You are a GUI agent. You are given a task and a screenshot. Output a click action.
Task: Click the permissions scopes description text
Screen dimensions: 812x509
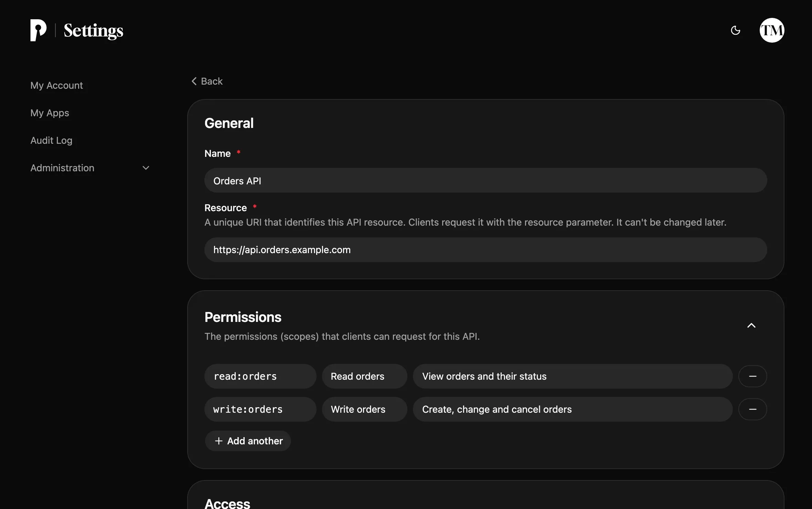click(x=342, y=336)
